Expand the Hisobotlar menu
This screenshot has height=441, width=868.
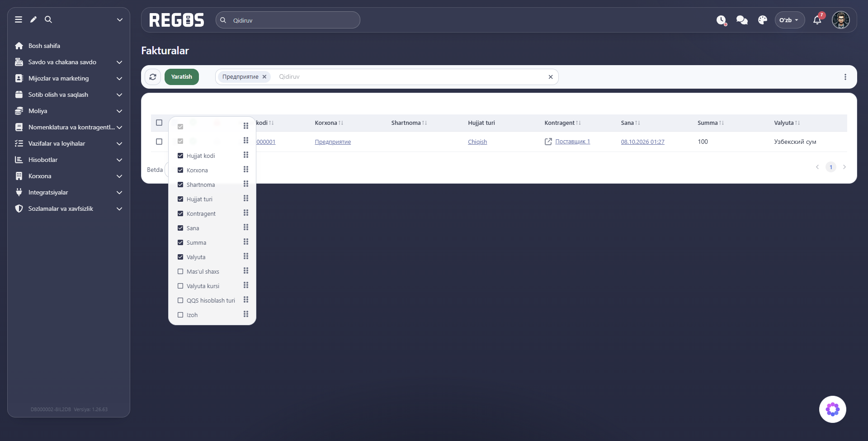(69, 160)
